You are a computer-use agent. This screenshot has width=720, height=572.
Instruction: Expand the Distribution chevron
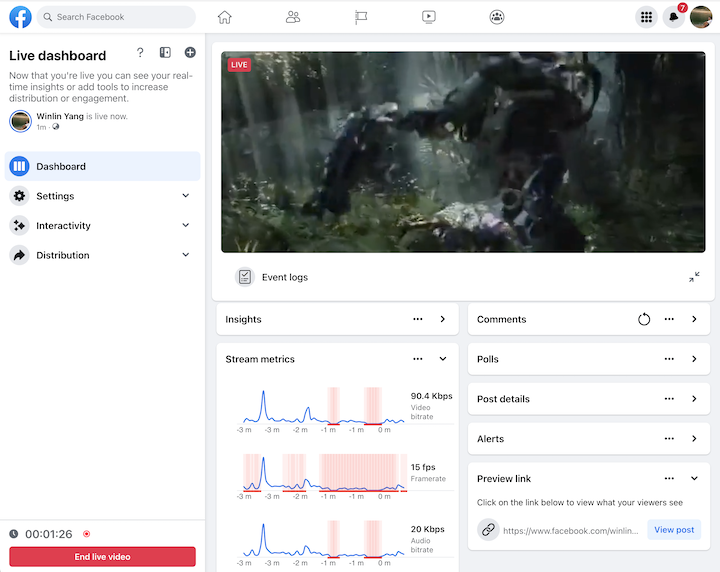pyautogui.click(x=186, y=255)
